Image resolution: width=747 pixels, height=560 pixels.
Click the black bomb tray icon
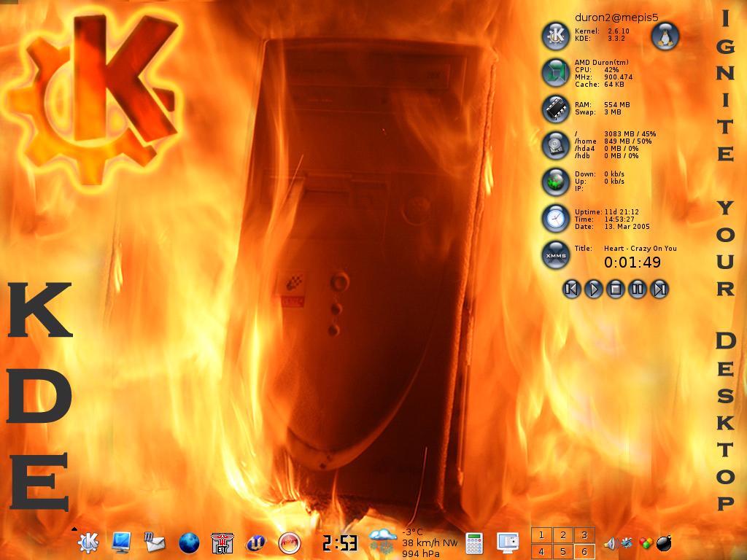pyautogui.click(x=664, y=543)
